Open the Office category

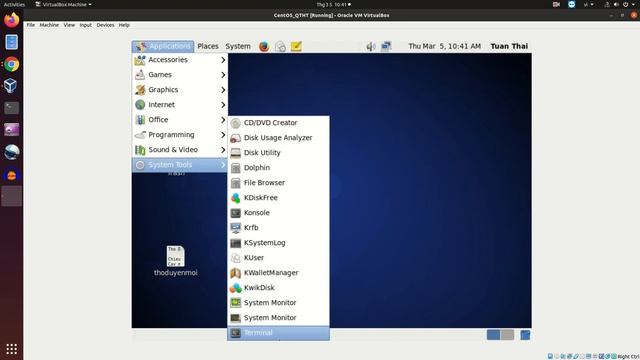180,120
